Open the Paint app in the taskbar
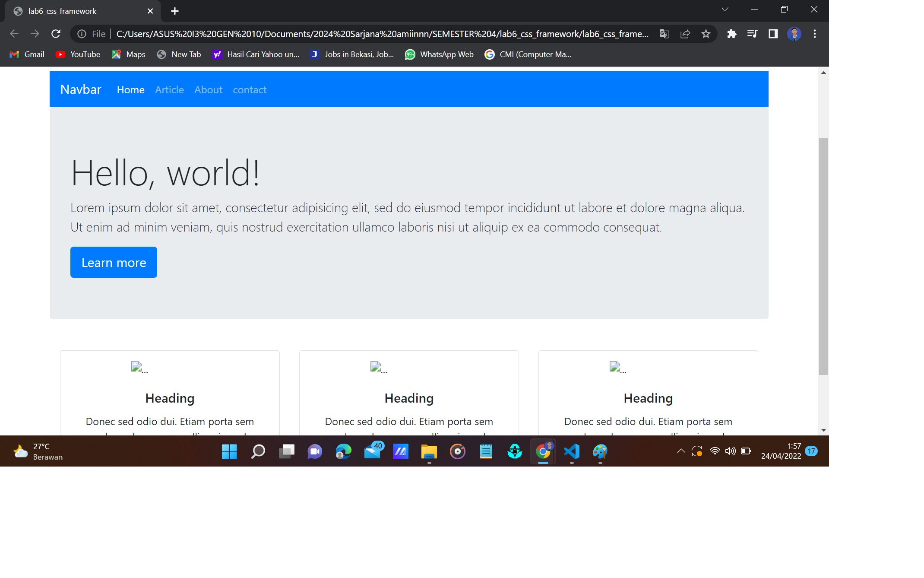 [x=600, y=451]
